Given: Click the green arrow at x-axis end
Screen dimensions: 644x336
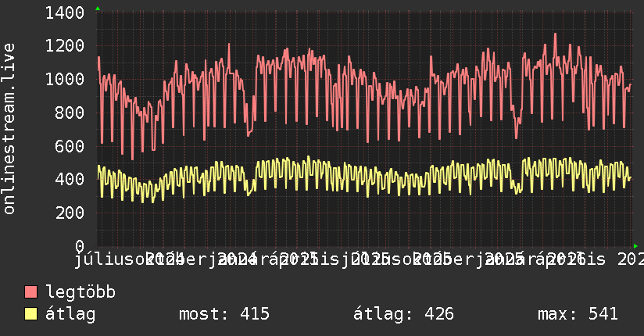Looking at the screenshot, I should 635,246.
